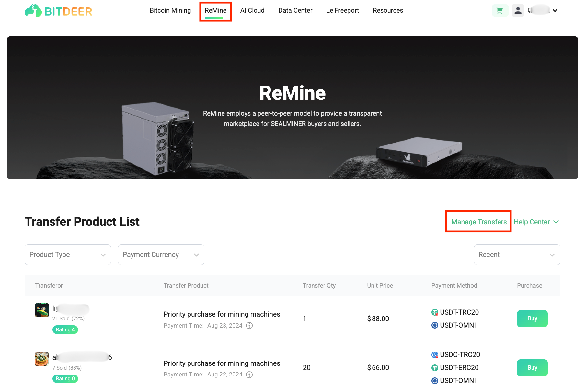Screen dimensions: 585x392
Task: Click the Transfer Qty column header
Action: 319,286
